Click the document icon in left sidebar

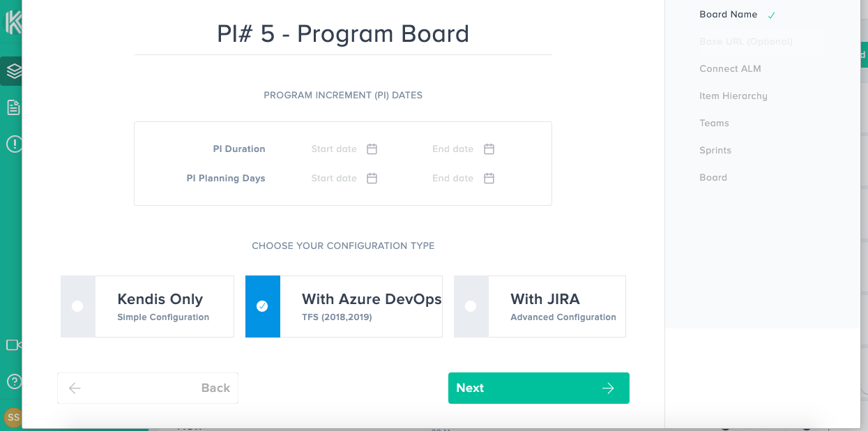(13, 107)
